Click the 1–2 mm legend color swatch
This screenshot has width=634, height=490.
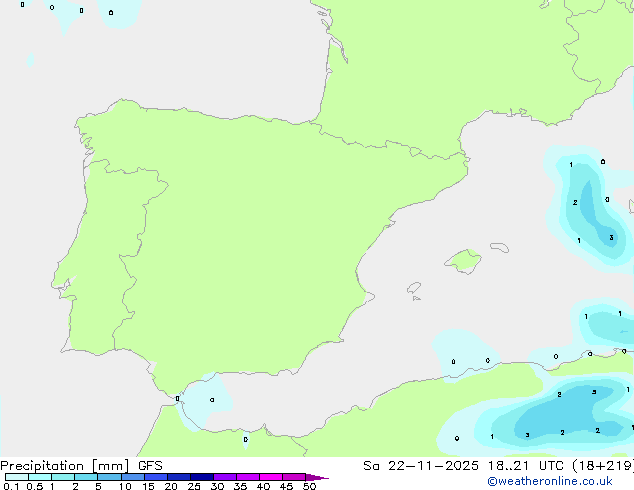click(63, 477)
